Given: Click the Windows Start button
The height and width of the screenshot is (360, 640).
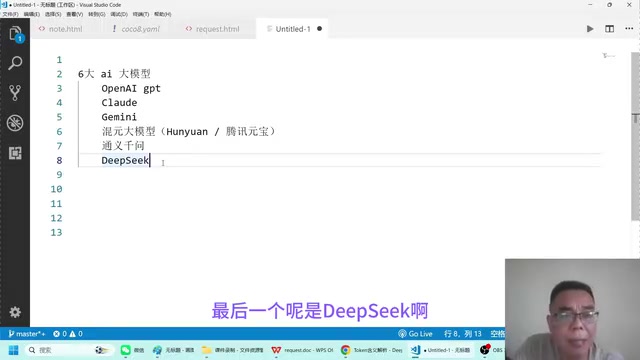Looking at the screenshot, I should [13, 350].
